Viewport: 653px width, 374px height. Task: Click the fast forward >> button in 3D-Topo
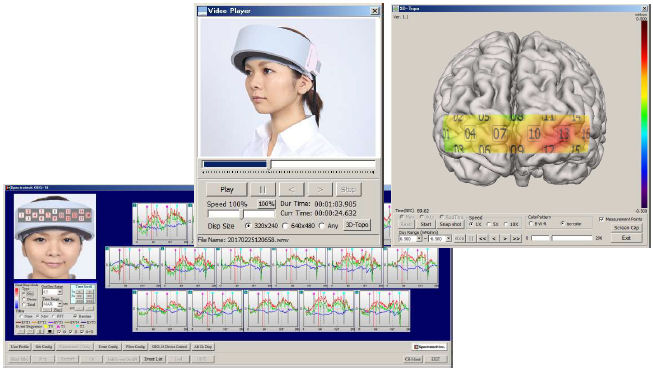pyautogui.click(x=516, y=239)
